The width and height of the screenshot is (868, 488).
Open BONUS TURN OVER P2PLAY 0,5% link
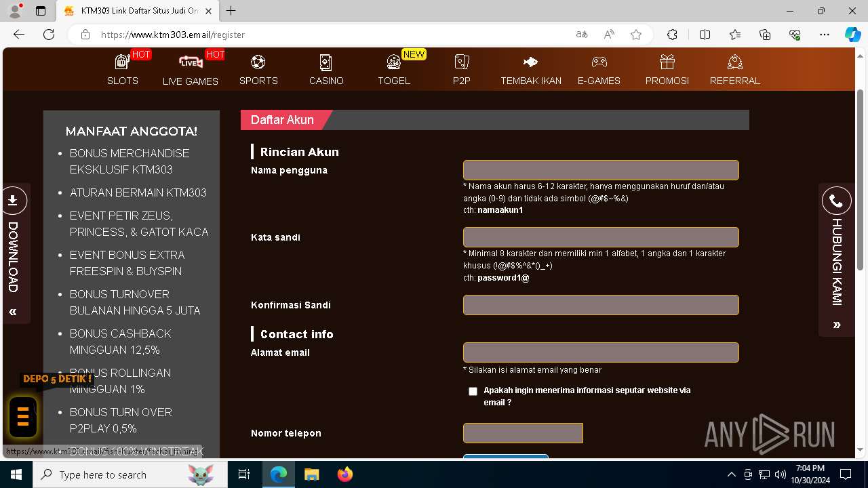coord(121,420)
